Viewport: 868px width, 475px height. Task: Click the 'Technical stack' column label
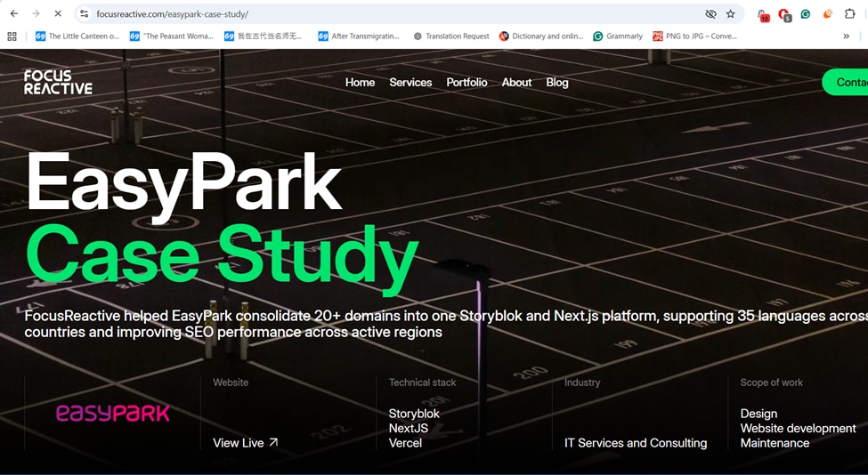422,382
